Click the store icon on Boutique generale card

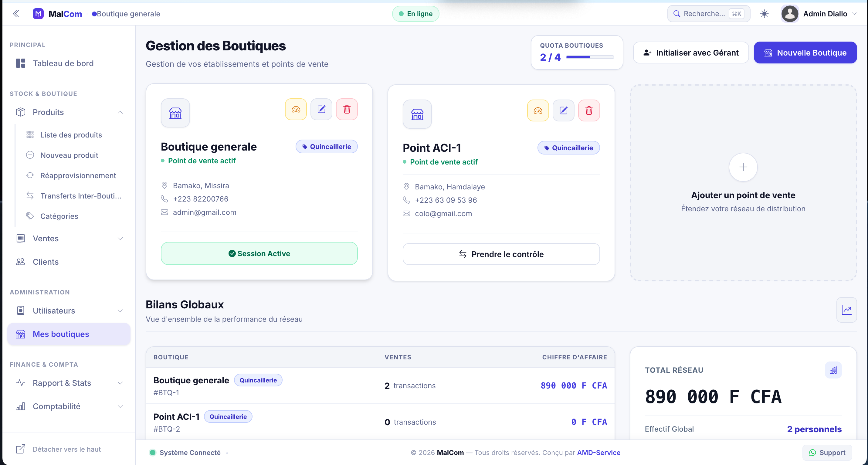(x=175, y=113)
